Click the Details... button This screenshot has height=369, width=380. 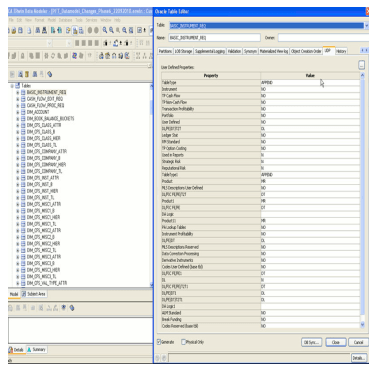pos(359,358)
